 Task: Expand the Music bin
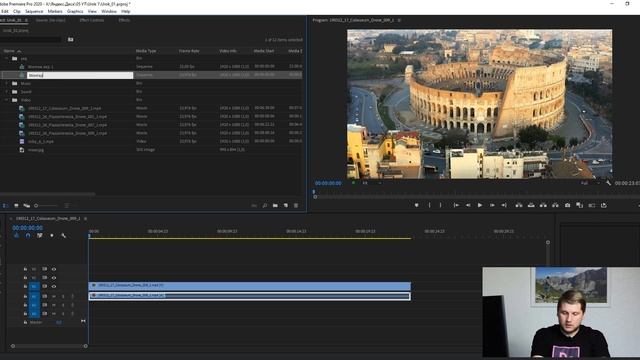tap(6, 83)
